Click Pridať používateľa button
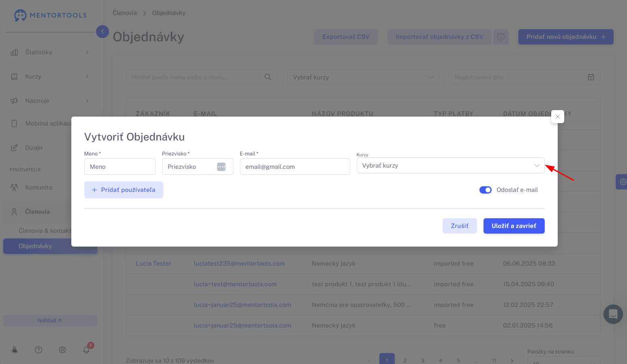This screenshot has width=627, height=364. coord(124,190)
